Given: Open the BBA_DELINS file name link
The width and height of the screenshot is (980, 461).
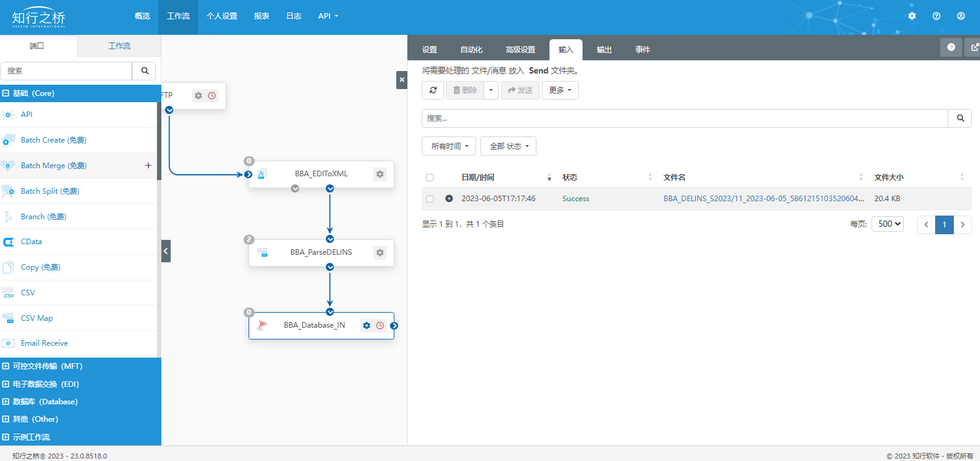Looking at the screenshot, I should coord(763,199).
